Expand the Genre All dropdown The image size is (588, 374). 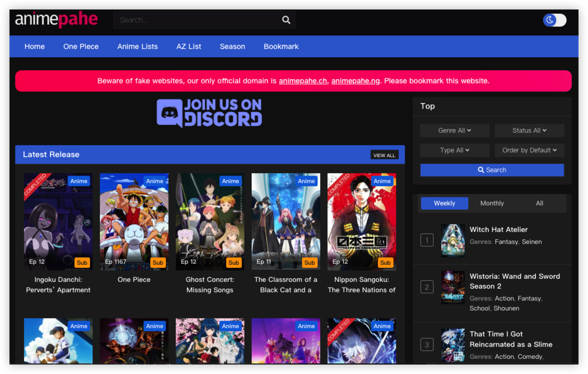[x=454, y=131]
